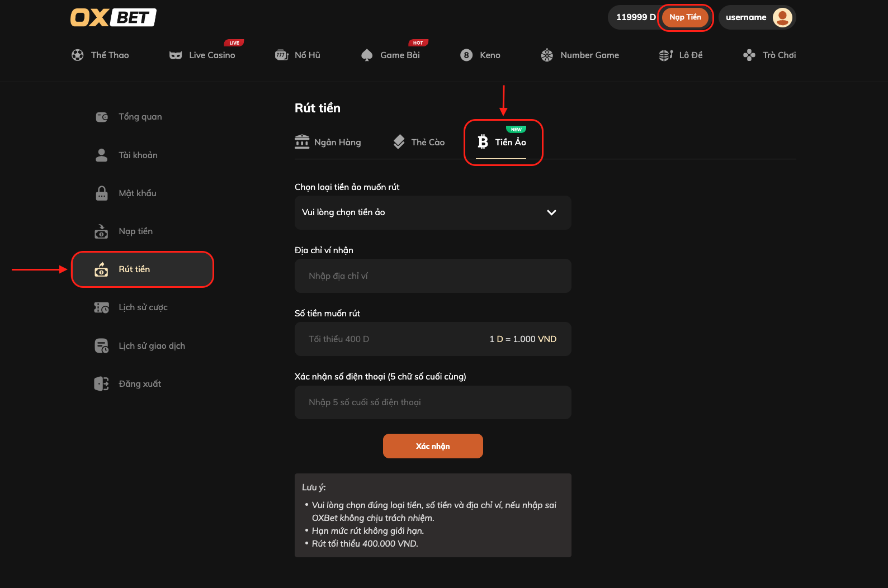Open the Number Game section
Image resolution: width=888 pixels, height=588 pixels.
580,55
